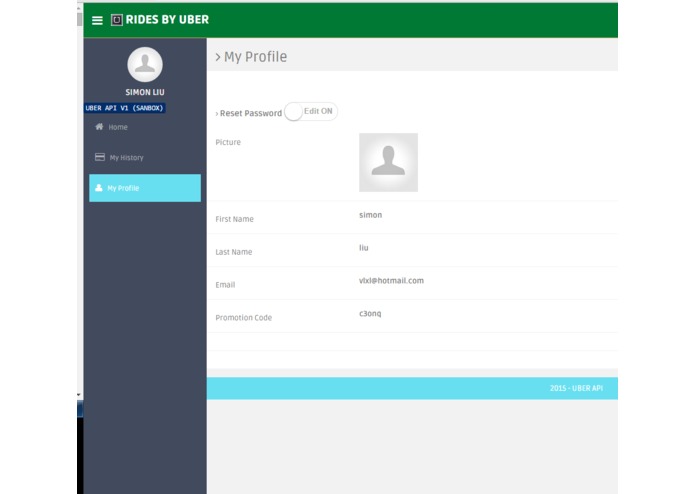Click the left scrollbar thumb

80,19
